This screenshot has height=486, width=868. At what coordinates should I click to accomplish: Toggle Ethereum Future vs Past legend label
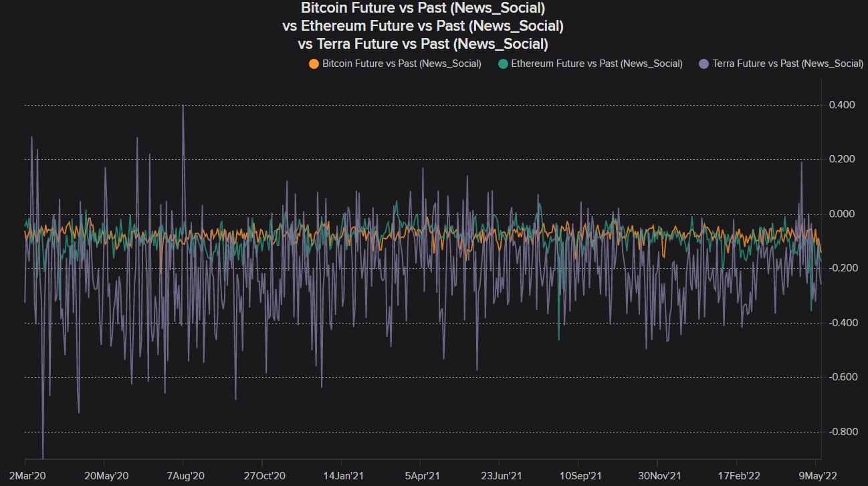(x=596, y=64)
